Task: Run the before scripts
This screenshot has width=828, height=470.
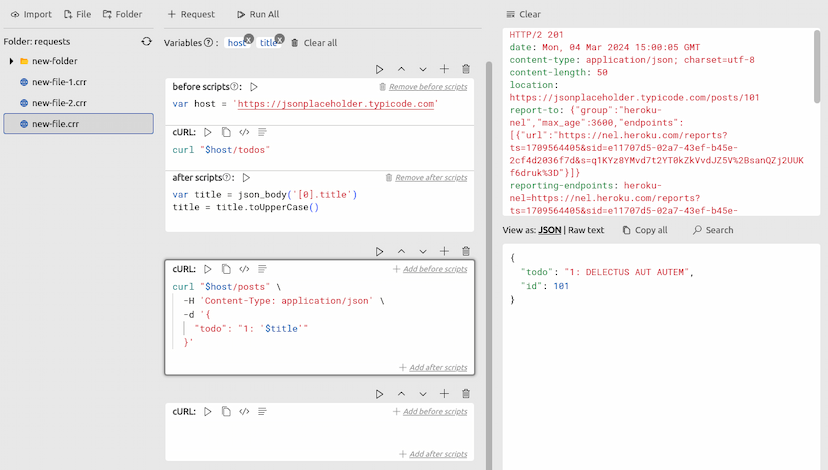Action: pos(253,87)
